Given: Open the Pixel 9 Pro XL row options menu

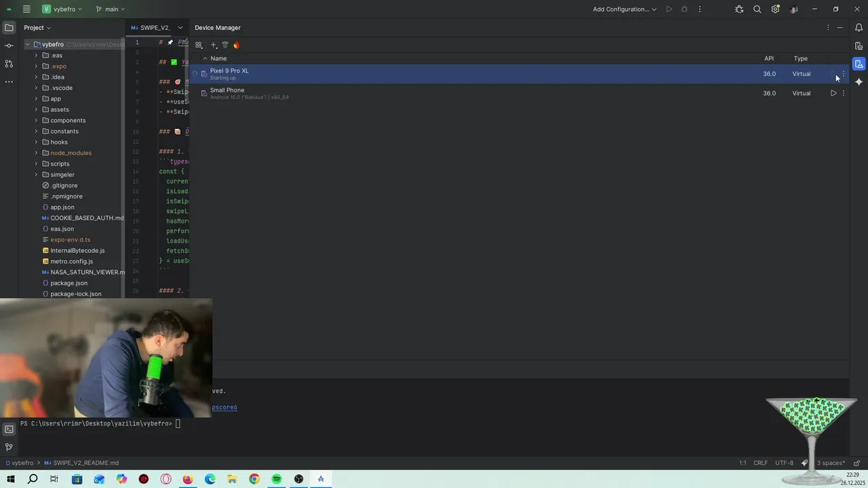Looking at the screenshot, I should [844, 74].
